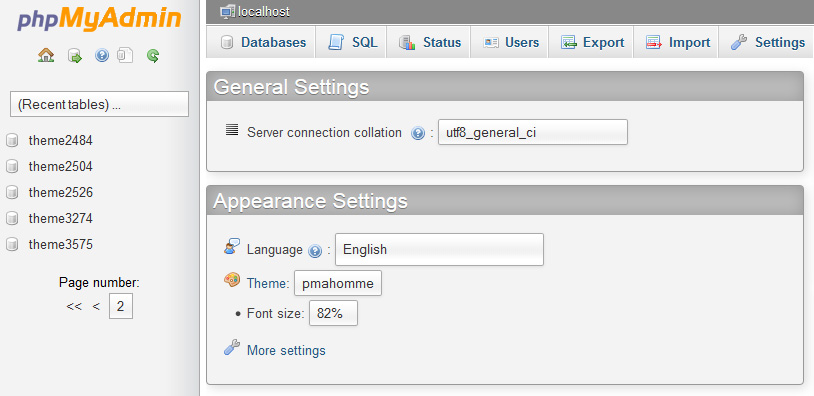The image size is (814, 396).
Task: Click the Theme palette icon
Action: click(232, 280)
